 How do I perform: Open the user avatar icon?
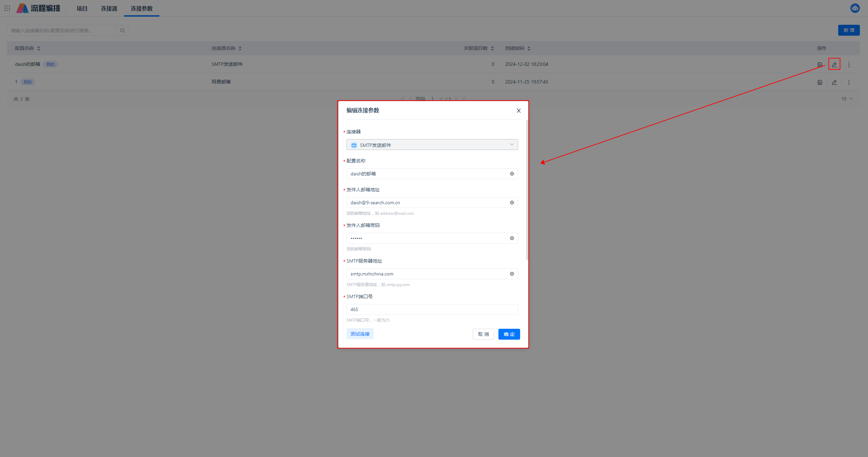point(855,8)
